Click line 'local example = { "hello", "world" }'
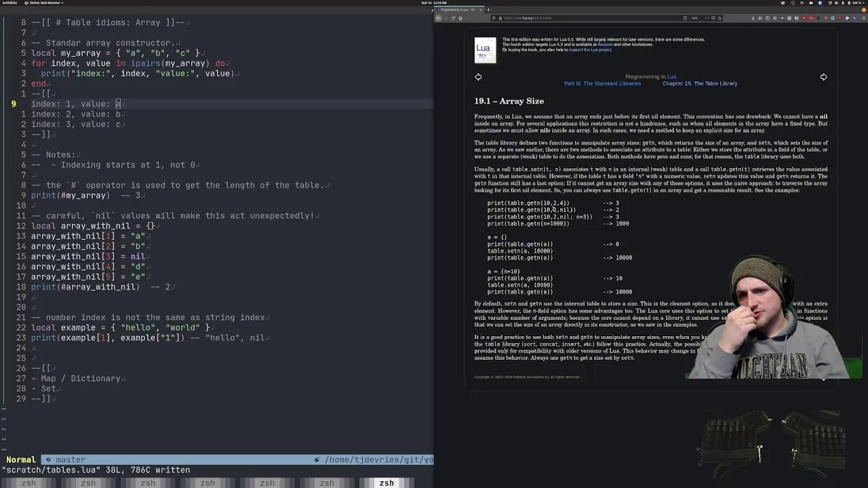The height and width of the screenshot is (488, 868). pyautogui.click(x=120, y=327)
